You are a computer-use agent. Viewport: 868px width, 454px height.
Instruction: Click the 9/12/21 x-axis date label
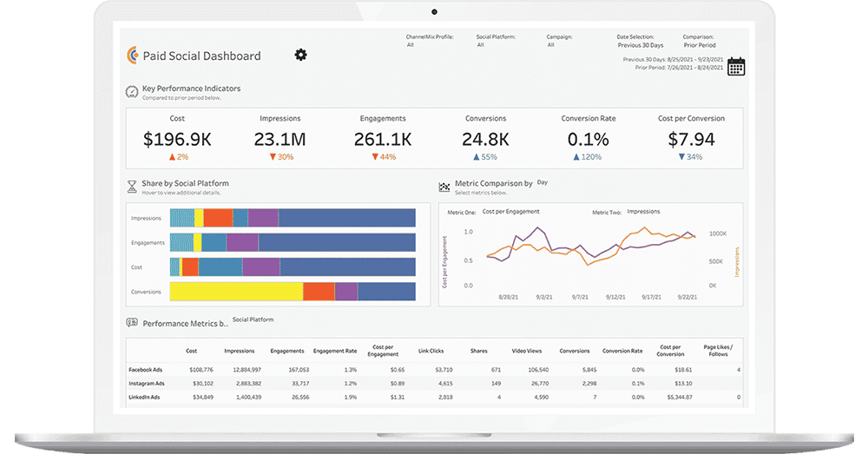tap(615, 298)
